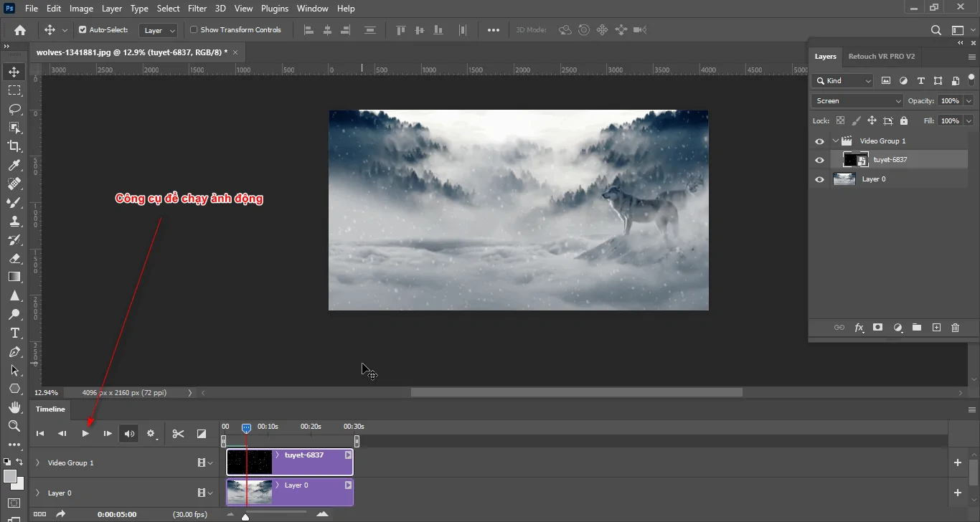Select the Brush tool
Image resolution: width=980 pixels, height=522 pixels.
click(14, 202)
